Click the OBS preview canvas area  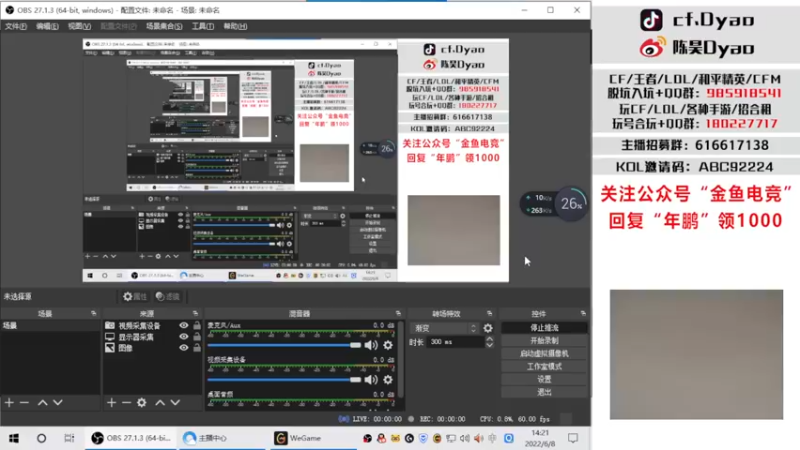[x=295, y=160]
